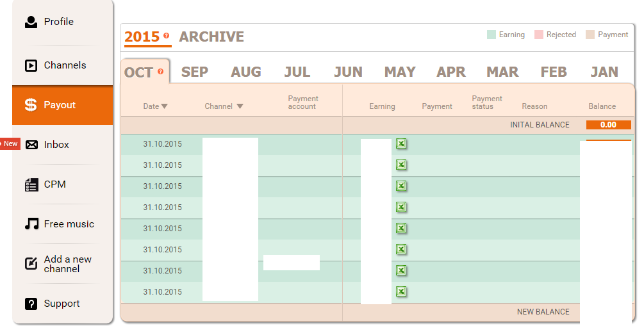The width and height of the screenshot is (644, 326).
Task: Select the JUN month tab
Action: tap(348, 72)
